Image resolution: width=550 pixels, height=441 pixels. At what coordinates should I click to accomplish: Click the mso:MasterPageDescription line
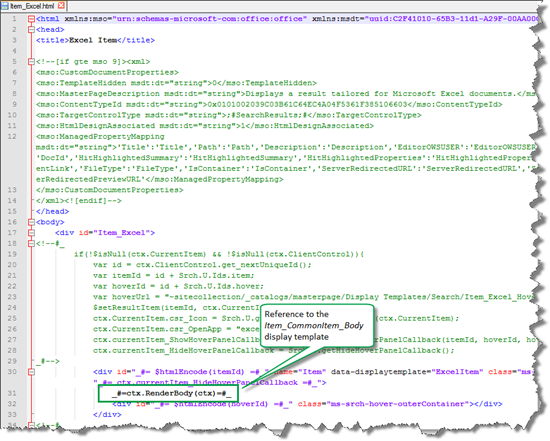coord(286,94)
